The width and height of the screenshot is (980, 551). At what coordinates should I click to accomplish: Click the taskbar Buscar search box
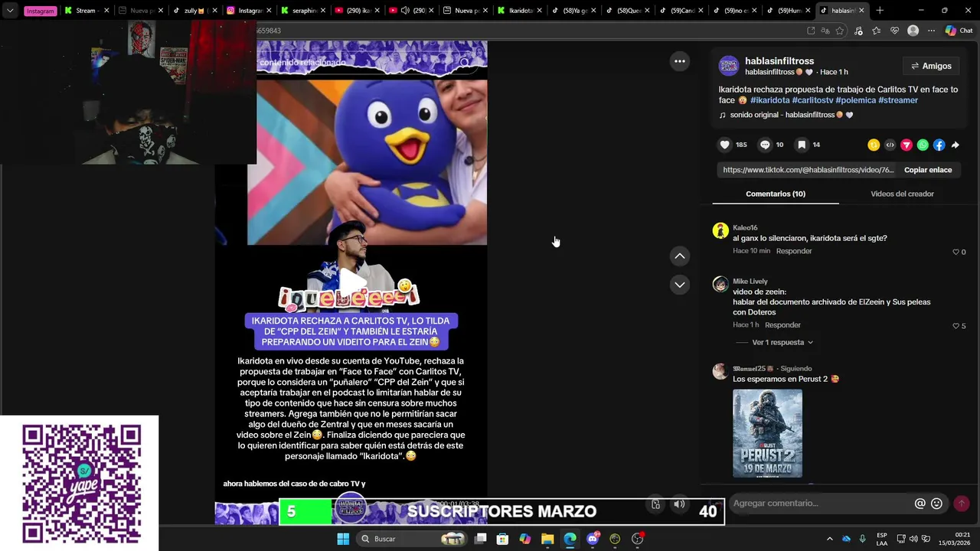tap(413, 539)
